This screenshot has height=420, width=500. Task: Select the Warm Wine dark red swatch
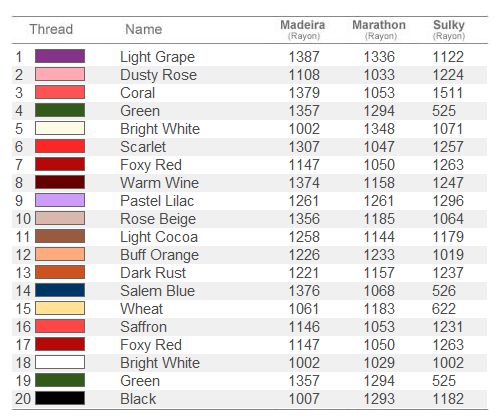click(x=60, y=182)
